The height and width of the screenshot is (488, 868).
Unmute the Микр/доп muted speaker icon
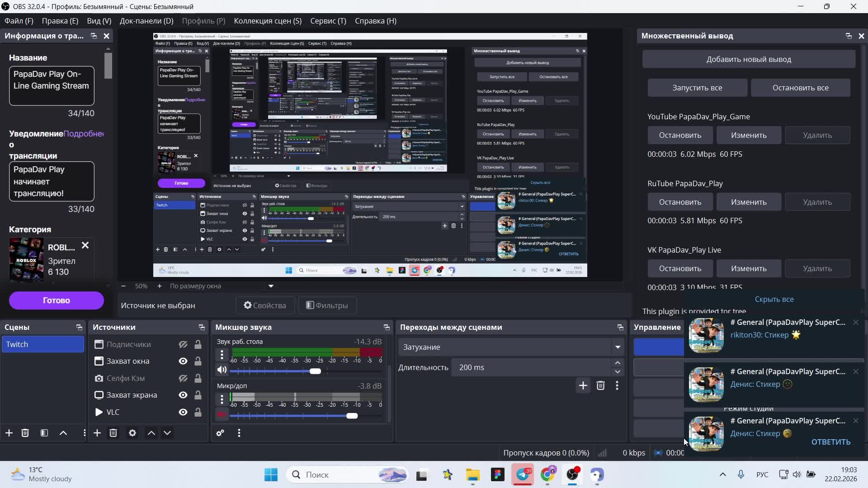222,414
